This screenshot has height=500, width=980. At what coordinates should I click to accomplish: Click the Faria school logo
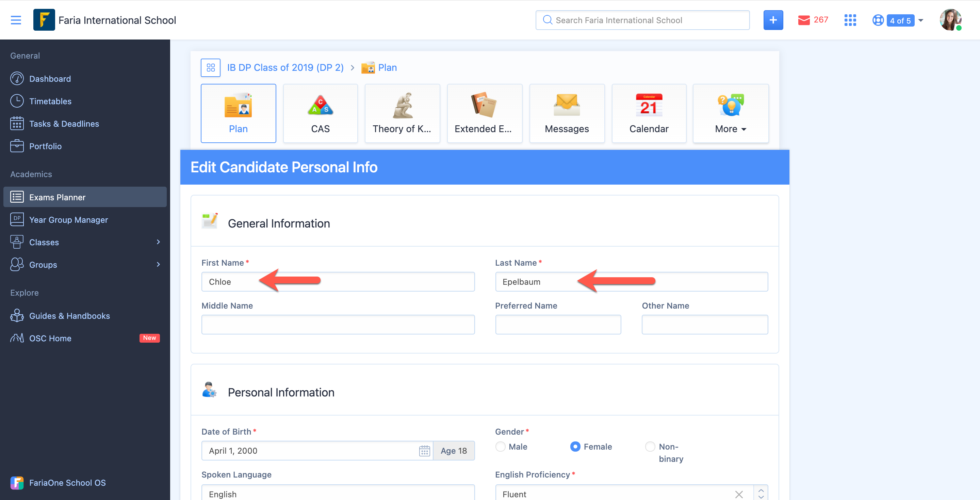click(x=44, y=20)
